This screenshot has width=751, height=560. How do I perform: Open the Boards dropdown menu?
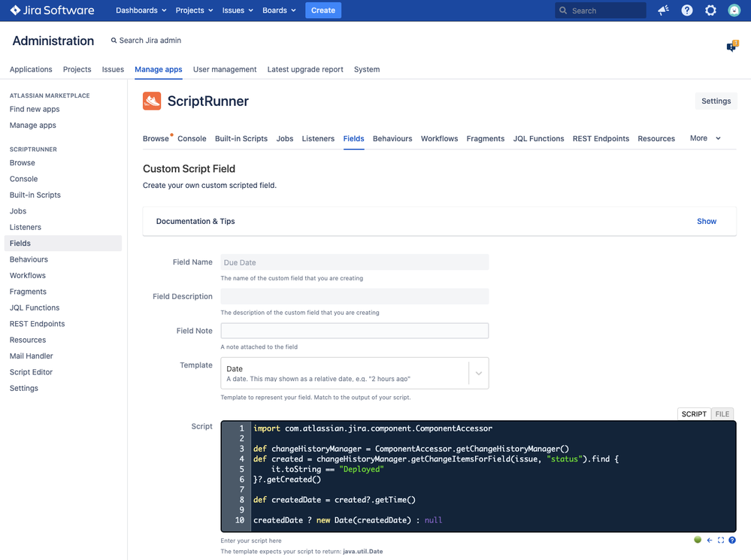coord(279,10)
